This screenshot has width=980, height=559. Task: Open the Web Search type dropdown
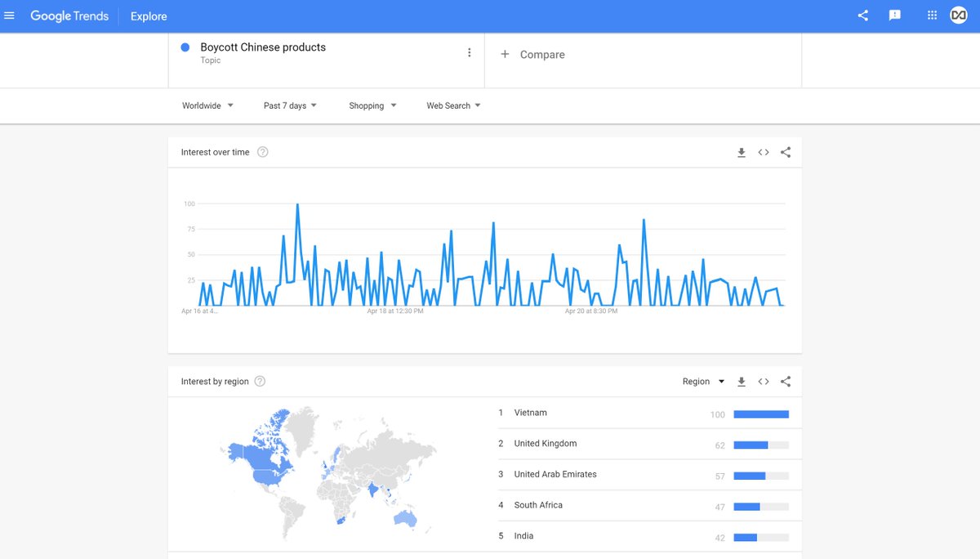(453, 105)
